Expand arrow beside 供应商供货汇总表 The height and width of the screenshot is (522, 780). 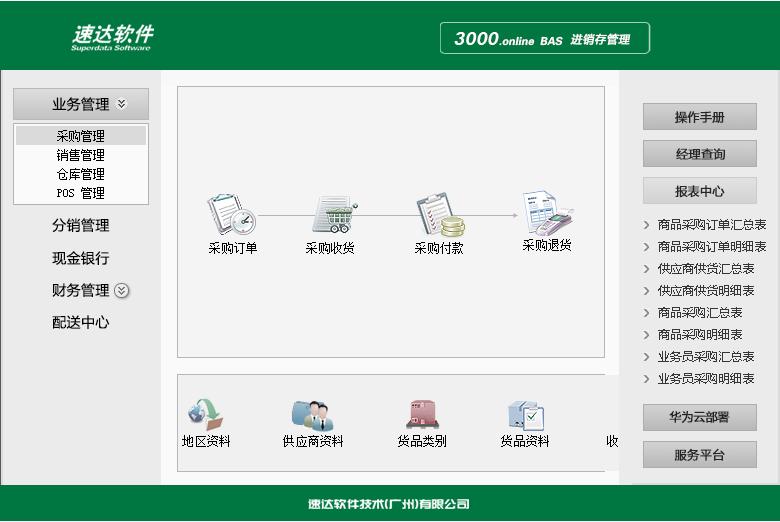646,269
